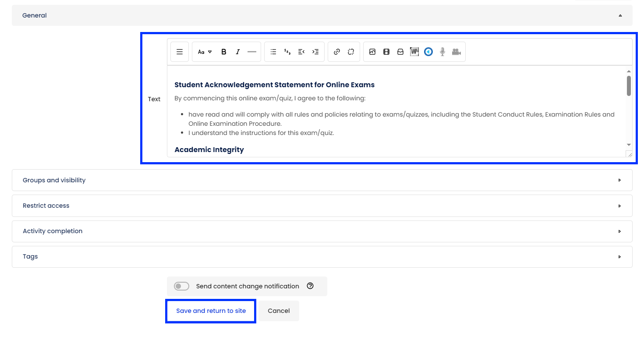The width and height of the screenshot is (644, 337).
Task: Show more editor buttons via toolbar toggle
Action: tap(180, 52)
